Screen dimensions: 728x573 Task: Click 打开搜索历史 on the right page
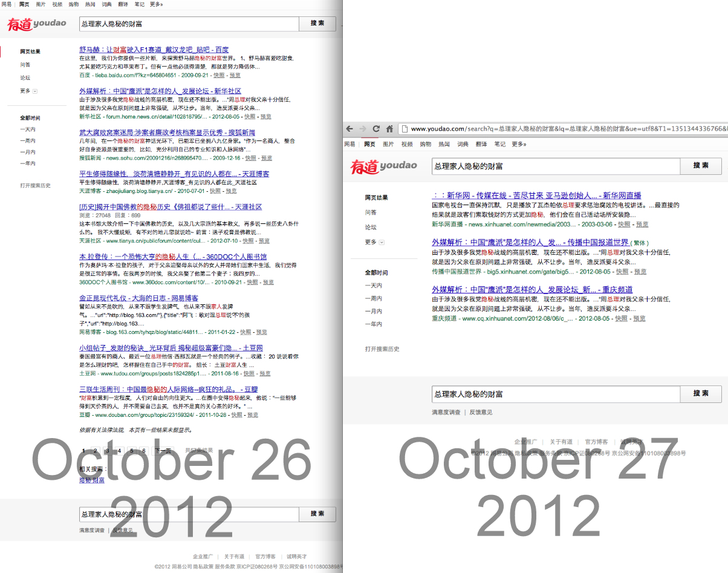pyautogui.click(x=382, y=349)
